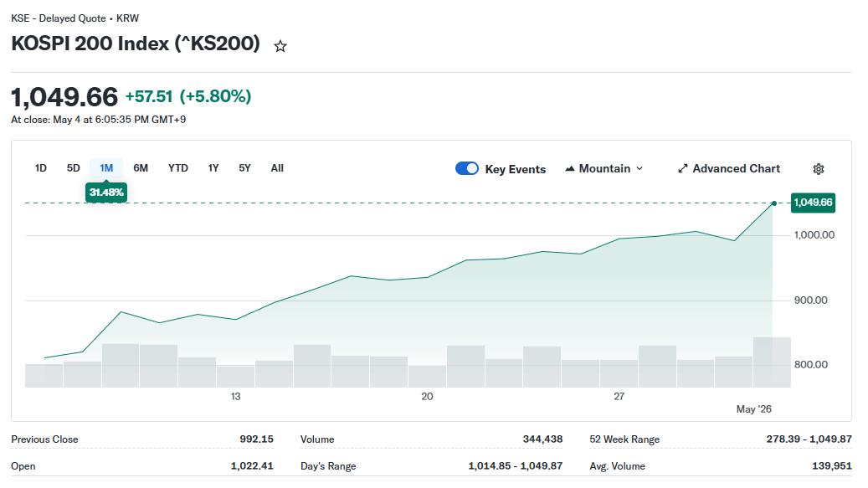Click the 13 date label on x-axis
Screen dimensions: 868x488
tap(235, 396)
